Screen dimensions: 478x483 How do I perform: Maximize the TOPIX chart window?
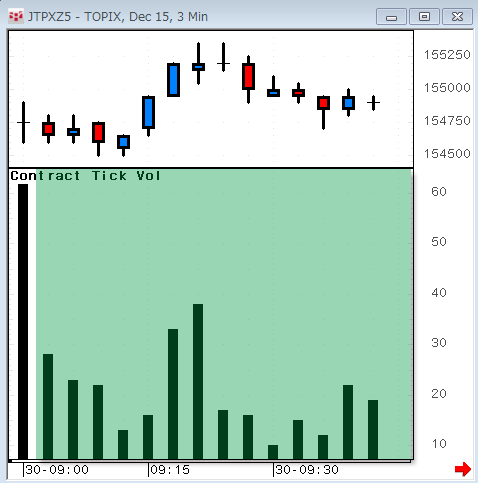pos(424,17)
